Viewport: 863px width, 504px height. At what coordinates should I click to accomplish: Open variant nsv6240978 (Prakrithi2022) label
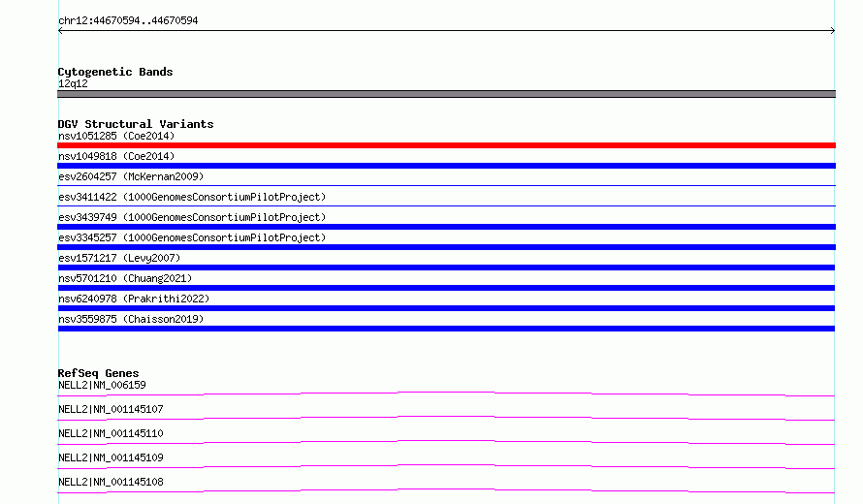coord(134,299)
